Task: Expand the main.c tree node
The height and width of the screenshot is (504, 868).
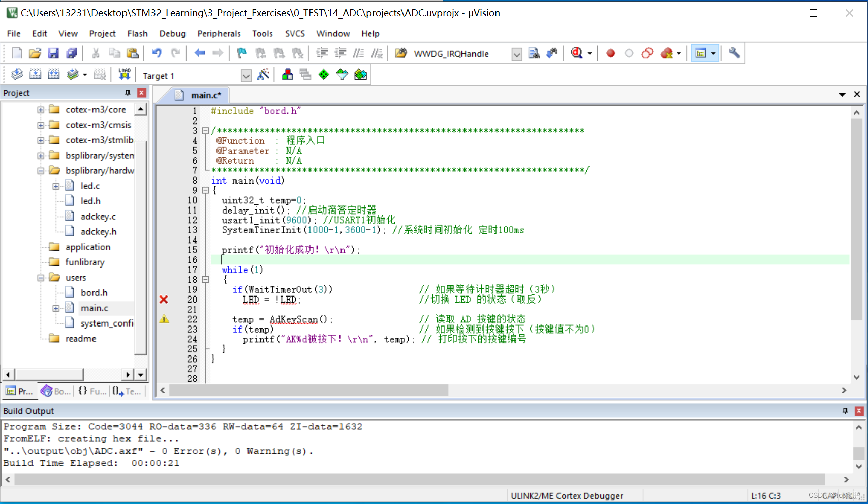Action: 56,308
